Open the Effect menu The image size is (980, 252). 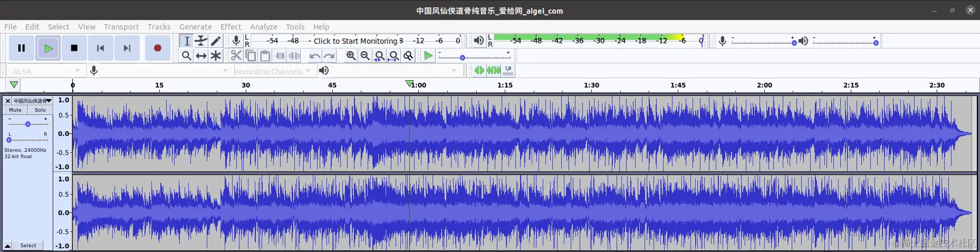pos(230,27)
